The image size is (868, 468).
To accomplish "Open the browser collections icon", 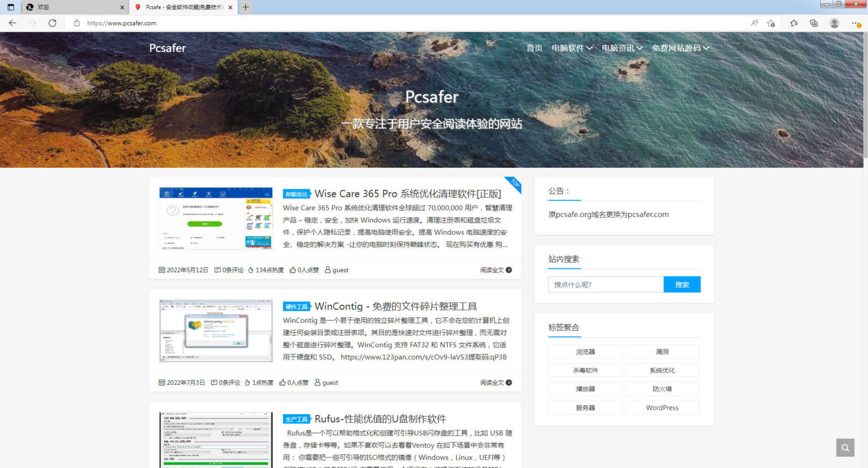I will point(814,23).
